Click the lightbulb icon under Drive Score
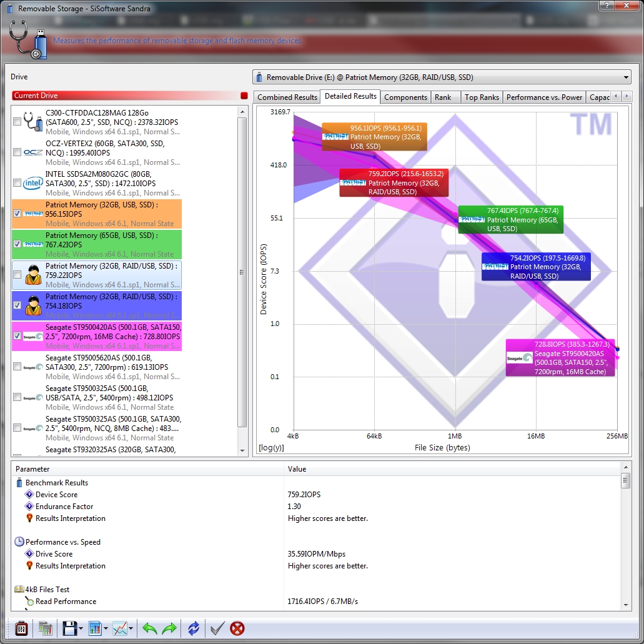644x644 pixels. point(29,565)
